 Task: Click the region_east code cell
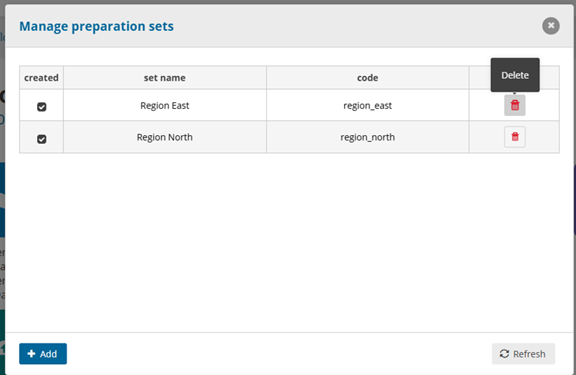(x=367, y=105)
